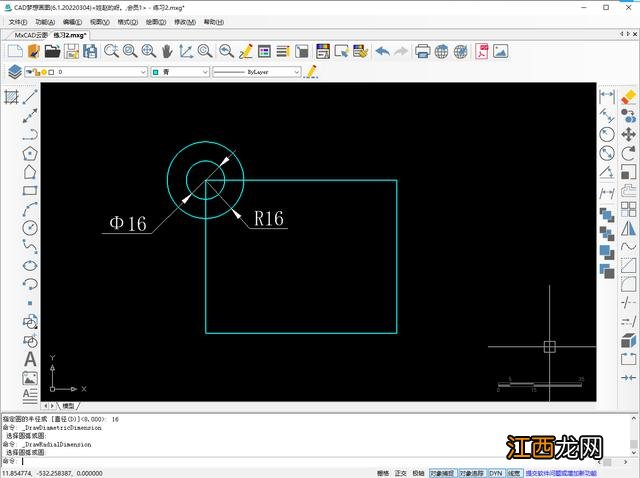640x478 pixels.
Task: Select the Eraser tool in right toolbar
Action: point(629,97)
